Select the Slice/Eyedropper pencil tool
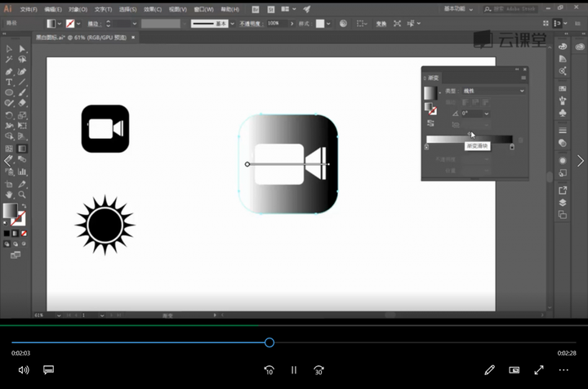The image size is (588, 389). tap(22, 184)
